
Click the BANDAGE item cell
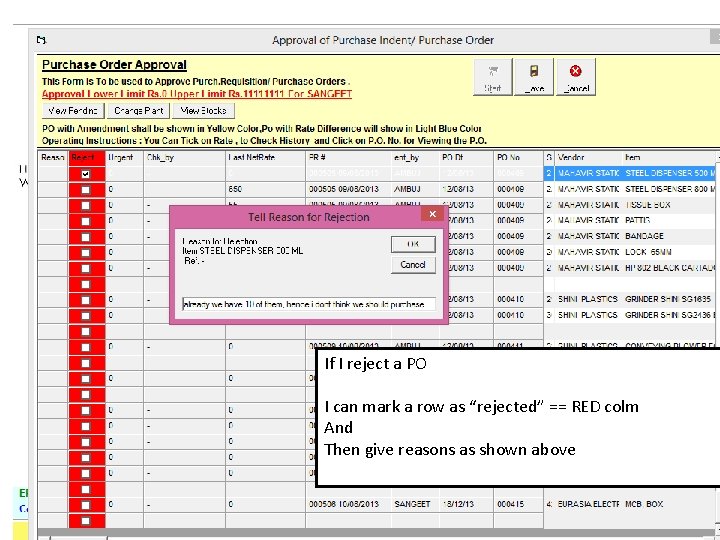(669, 236)
